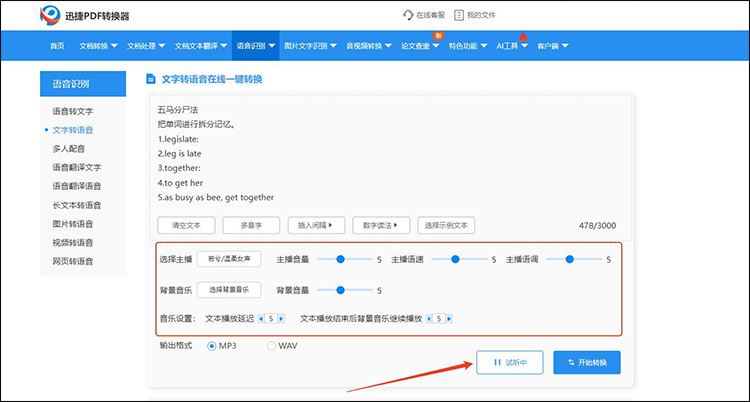Click the 语音识别 sidebar header
Viewport: 750px width, 402px height.
[x=83, y=84]
